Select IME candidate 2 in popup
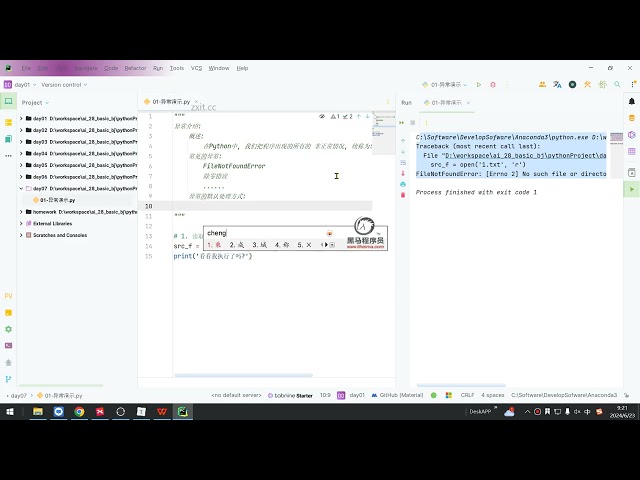This screenshot has width=640, height=480. pyautogui.click(x=236, y=245)
